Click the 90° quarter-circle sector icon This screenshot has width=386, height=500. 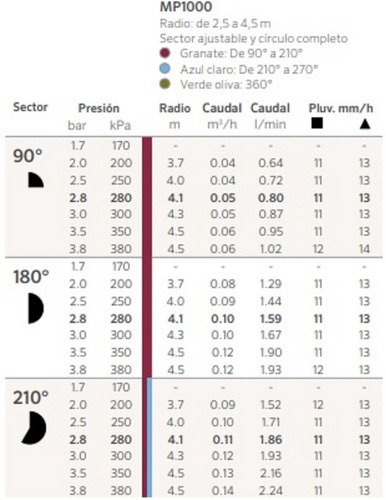coord(36,180)
